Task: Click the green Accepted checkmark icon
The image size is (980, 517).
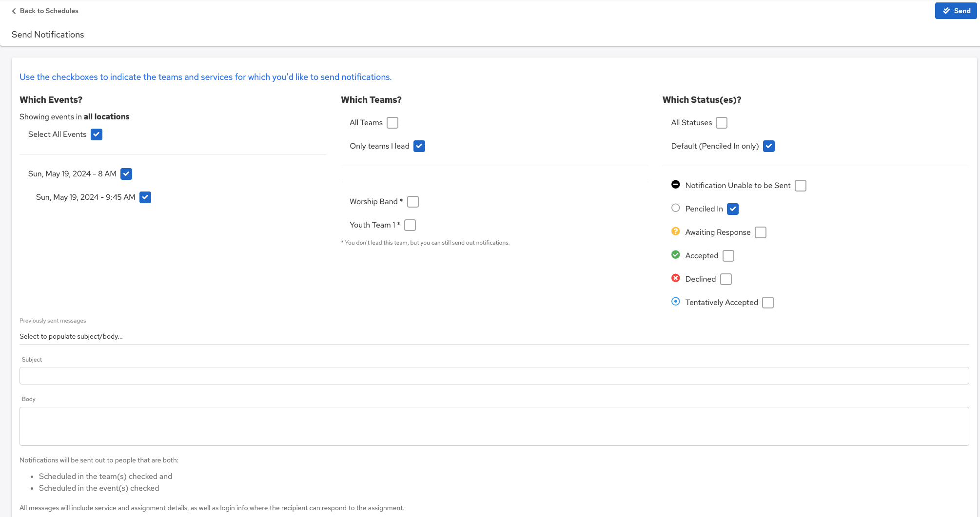Action: (675, 254)
